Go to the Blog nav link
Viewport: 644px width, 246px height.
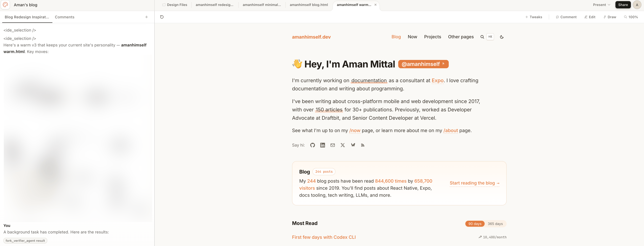(396, 37)
